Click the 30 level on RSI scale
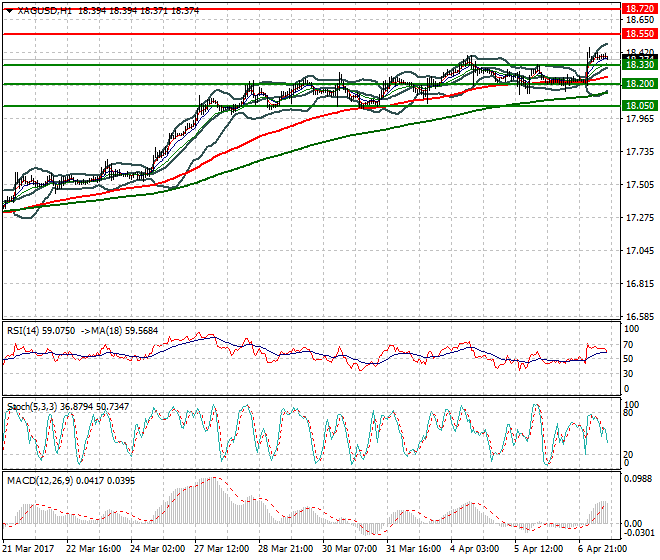Image resolution: width=660 pixels, height=560 pixels. (628, 373)
